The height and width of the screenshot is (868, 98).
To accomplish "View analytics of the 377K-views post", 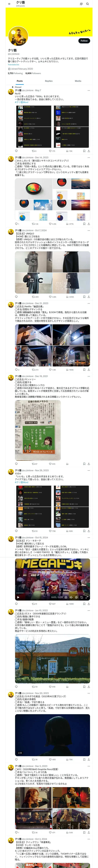I will point(70,224).
